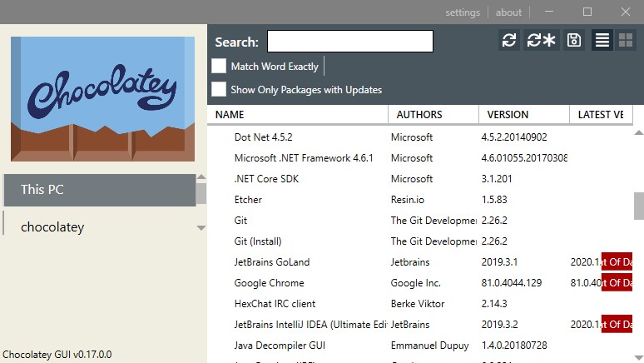This screenshot has height=363, width=644.
Task: Select Microsoft .NET Framework 4.6.1 row
Action: point(420,158)
